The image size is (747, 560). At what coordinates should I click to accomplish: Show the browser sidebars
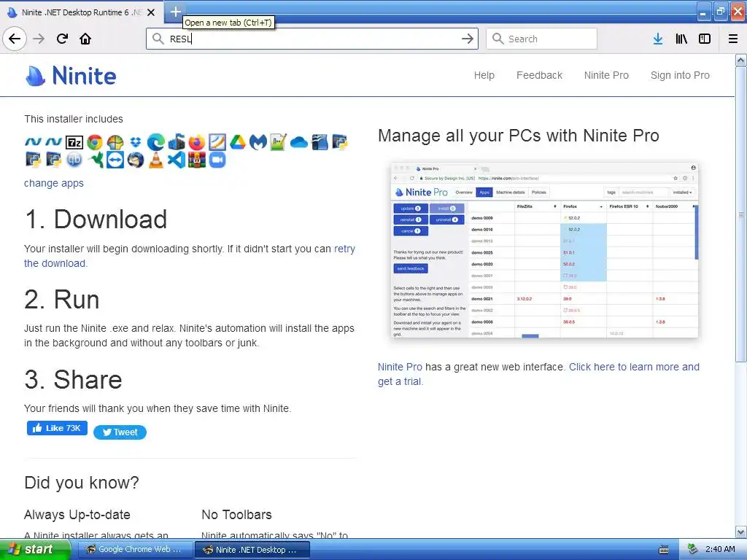point(705,39)
